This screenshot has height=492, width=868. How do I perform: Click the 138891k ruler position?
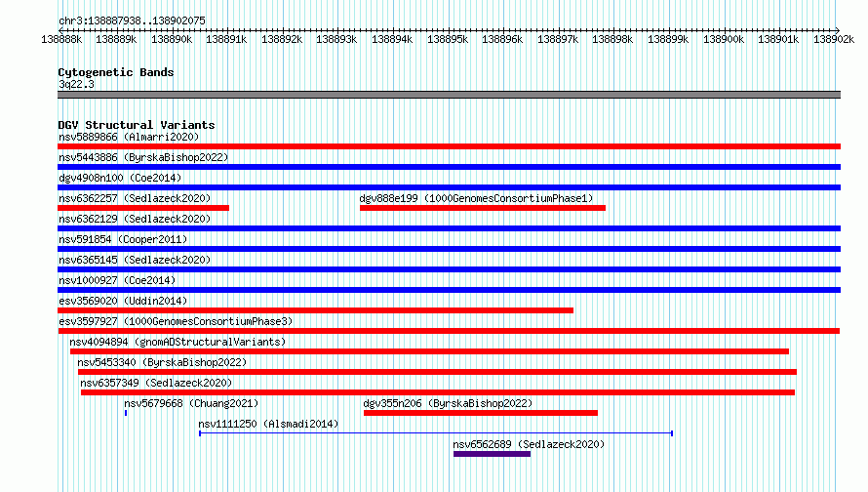coord(226,39)
